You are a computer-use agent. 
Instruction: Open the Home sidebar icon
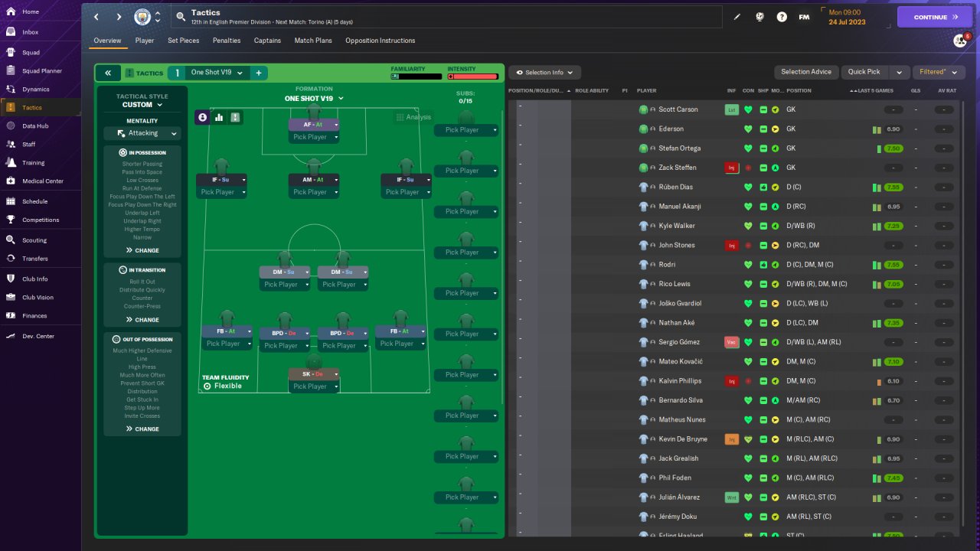click(x=11, y=12)
